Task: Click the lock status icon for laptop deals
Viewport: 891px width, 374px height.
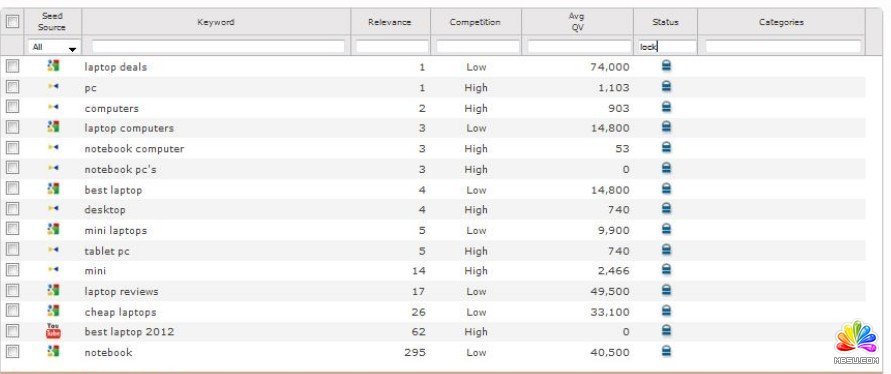Action: pyautogui.click(x=667, y=66)
